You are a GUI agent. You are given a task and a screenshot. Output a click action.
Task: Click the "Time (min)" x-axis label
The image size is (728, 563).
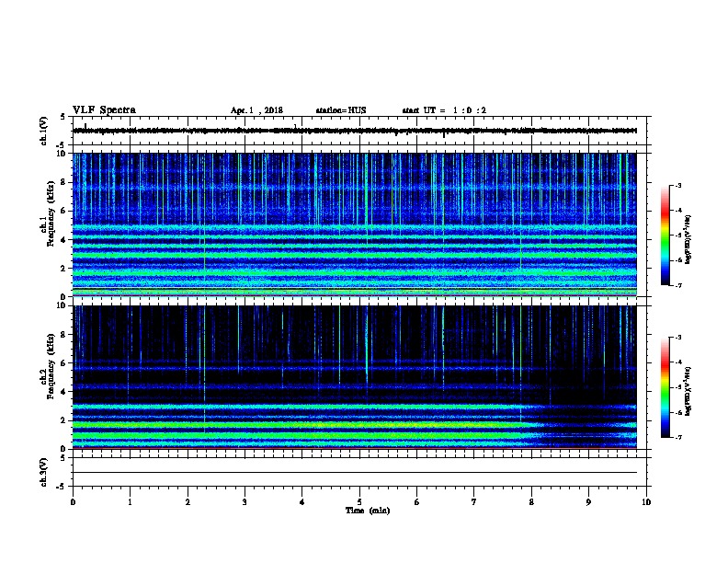(368, 511)
